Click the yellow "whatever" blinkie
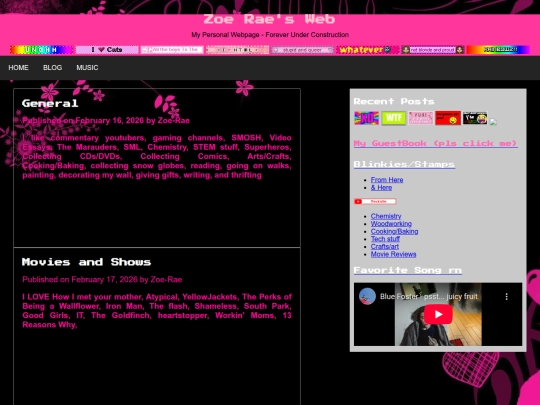540x405 pixels. click(367, 50)
